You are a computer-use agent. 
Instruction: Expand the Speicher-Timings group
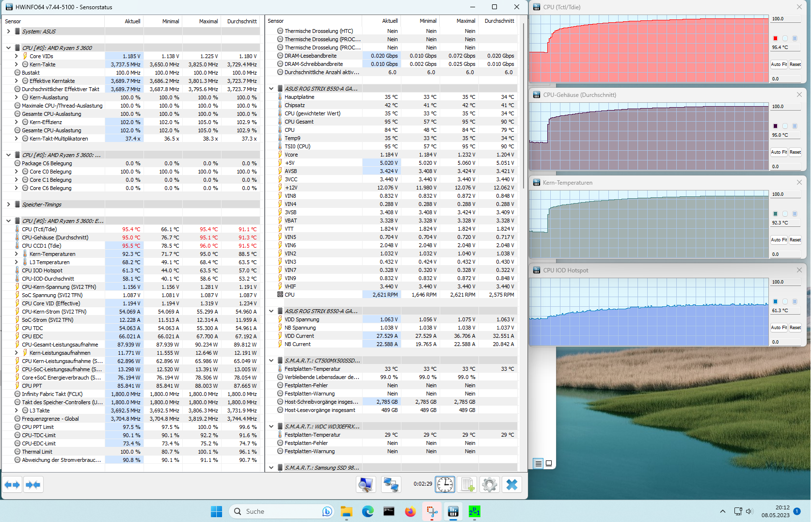pyautogui.click(x=8, y=205)
